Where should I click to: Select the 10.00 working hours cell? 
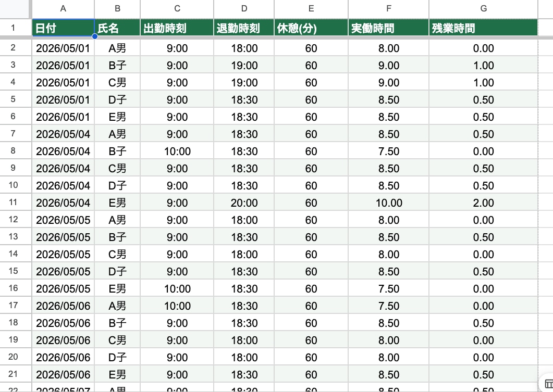[389, 203]
